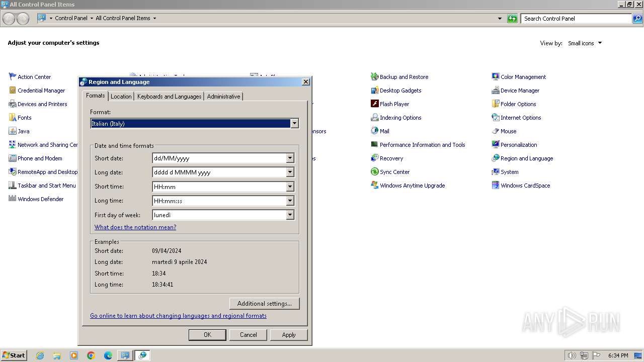
Task: Open the Backup and Restore icon
Action: pos(375,77)
